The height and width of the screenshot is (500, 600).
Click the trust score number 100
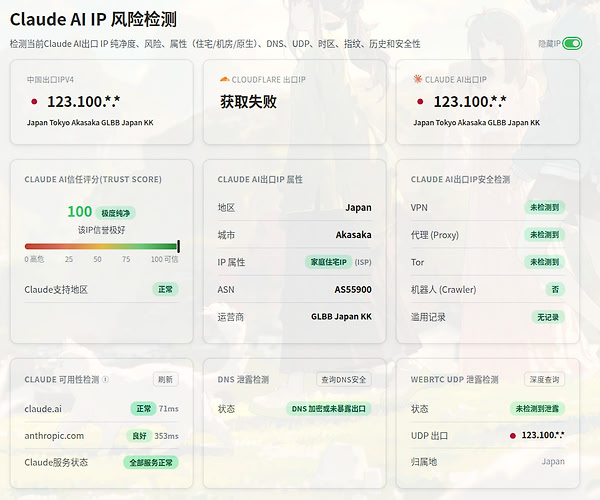(80, 212)
